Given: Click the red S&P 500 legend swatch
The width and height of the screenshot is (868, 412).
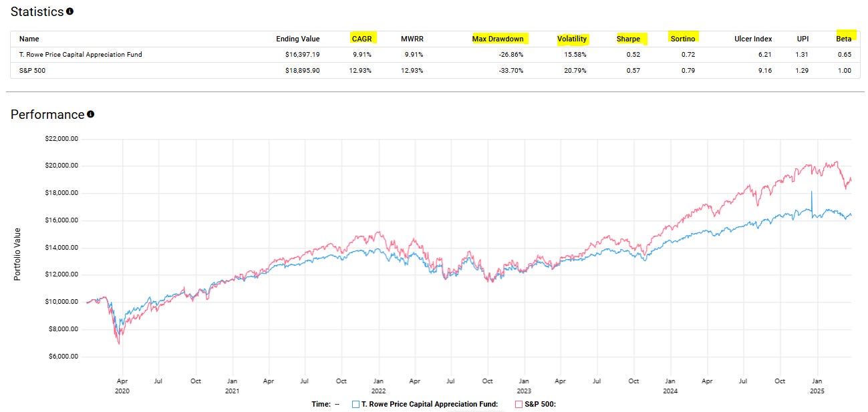Looking at the screenshot, I should (x=519, y=404).
